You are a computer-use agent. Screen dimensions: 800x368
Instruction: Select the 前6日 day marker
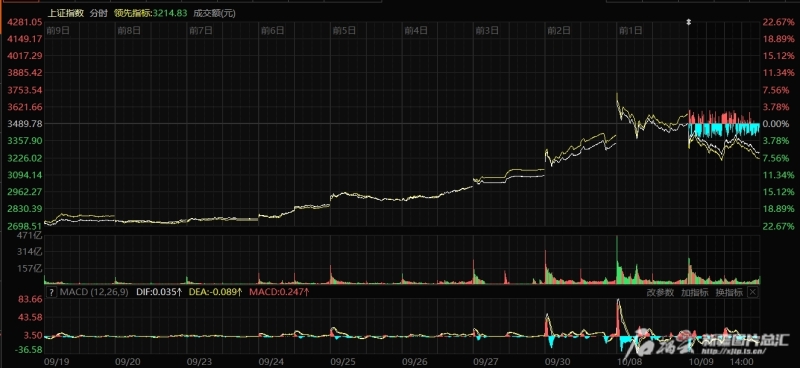tap(272, 31)
